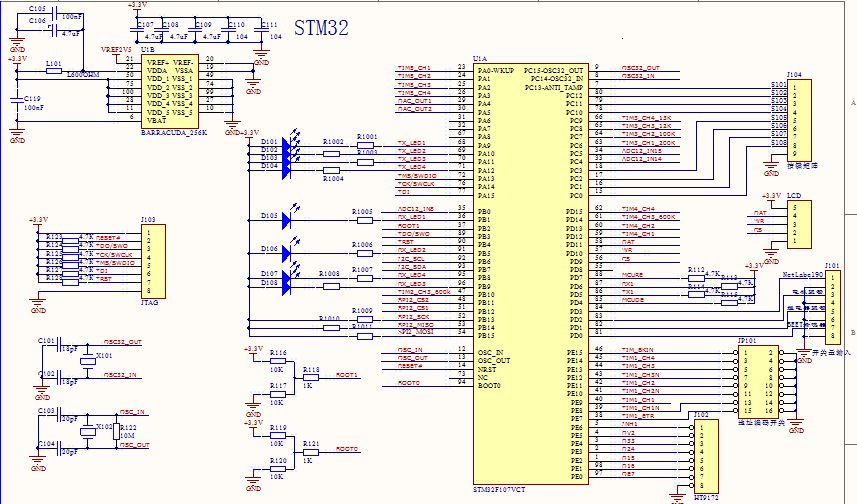The image size is (857, 504).
Task: Select the S105 label at J104
Action: coord(779,118)
